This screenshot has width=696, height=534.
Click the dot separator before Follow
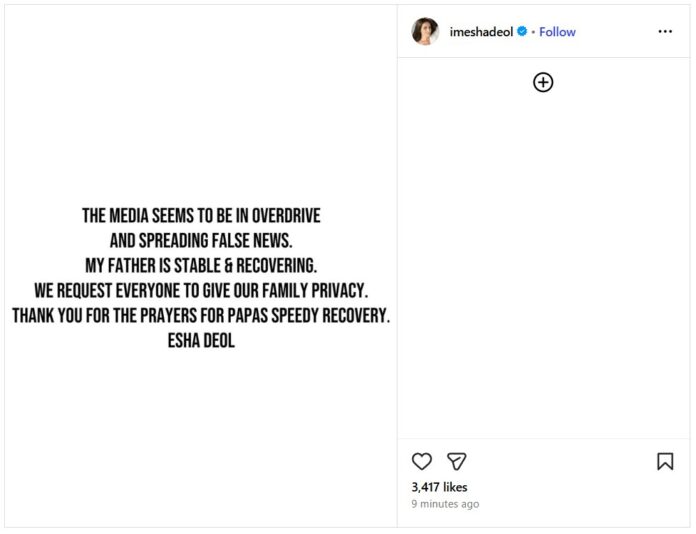coord(533,32)
